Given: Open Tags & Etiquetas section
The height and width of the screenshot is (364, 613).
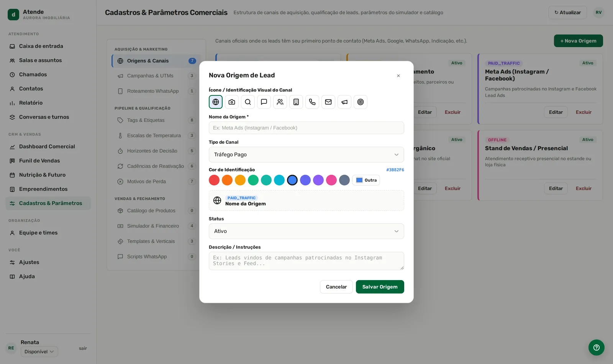Looking at the screenshot, I should [156, 120].
